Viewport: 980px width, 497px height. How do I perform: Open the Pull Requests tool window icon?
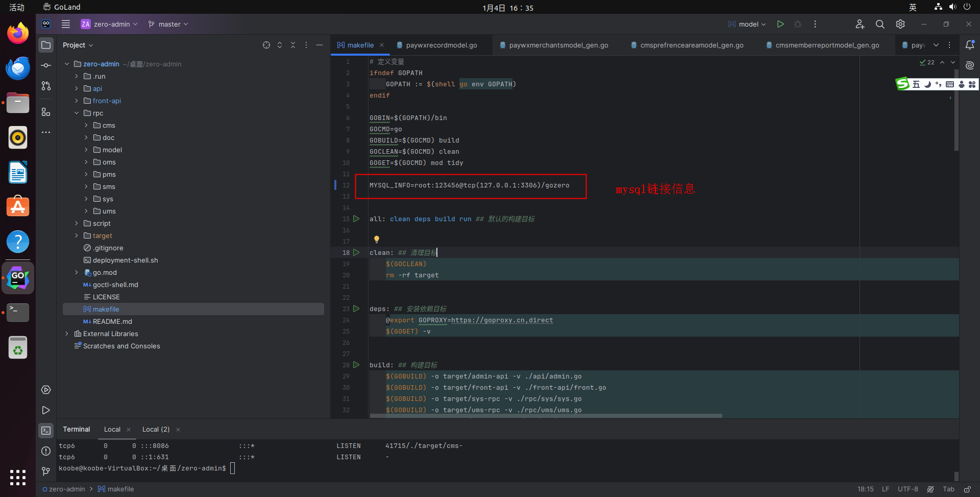(x=46, y=86)
